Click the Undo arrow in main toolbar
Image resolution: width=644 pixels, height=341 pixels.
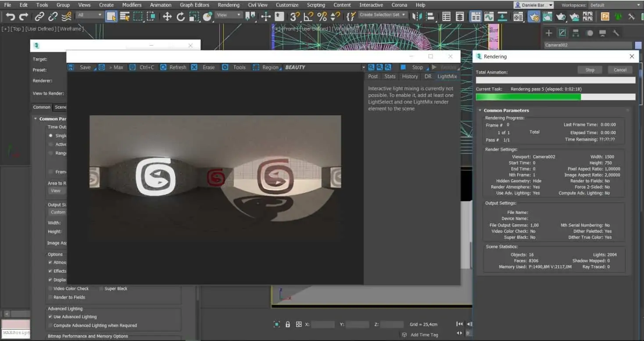(x=10, y=17)
